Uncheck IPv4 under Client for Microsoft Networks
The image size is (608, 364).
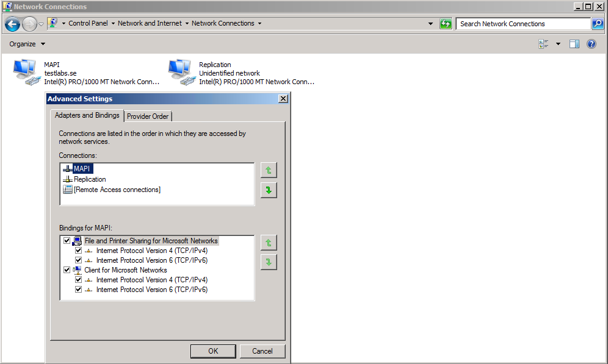[78, 280]
